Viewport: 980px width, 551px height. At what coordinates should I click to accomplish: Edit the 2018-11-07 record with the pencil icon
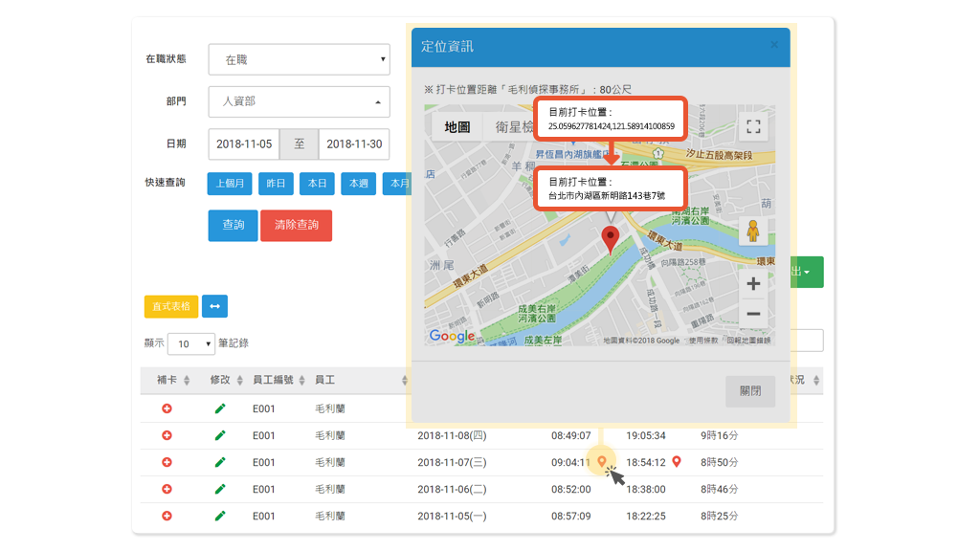coord(220,462)
